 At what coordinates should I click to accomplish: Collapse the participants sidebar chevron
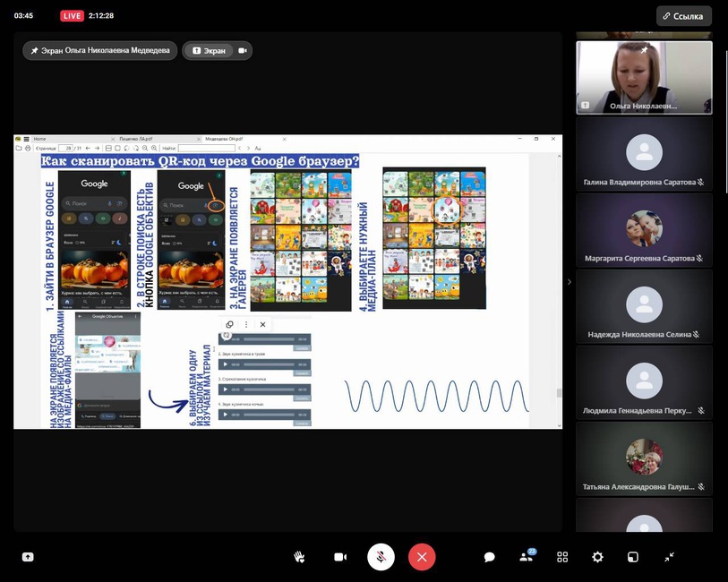pos(570,282)
